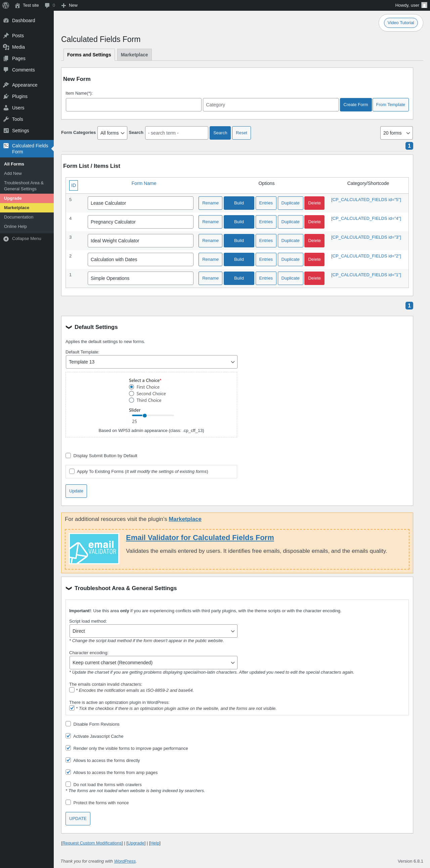Click the From Template button
The image size is (430, 868).
(391, 105)
